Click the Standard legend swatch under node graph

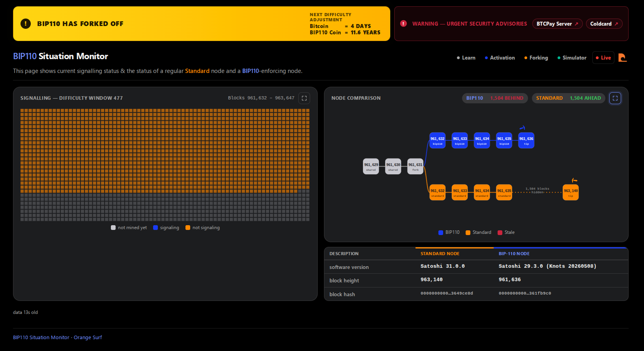click(x=468, y=233)
